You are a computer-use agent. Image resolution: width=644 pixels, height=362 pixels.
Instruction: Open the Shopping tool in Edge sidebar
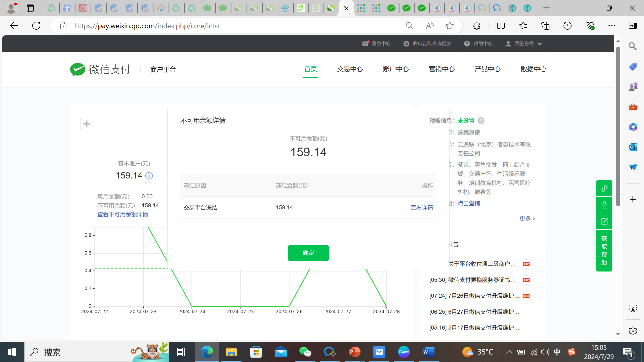[633, 66]
